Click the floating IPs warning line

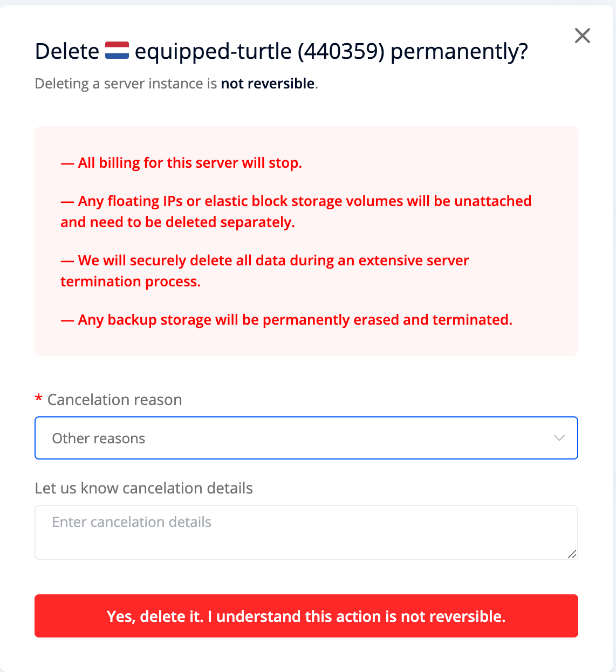(296, 211)
